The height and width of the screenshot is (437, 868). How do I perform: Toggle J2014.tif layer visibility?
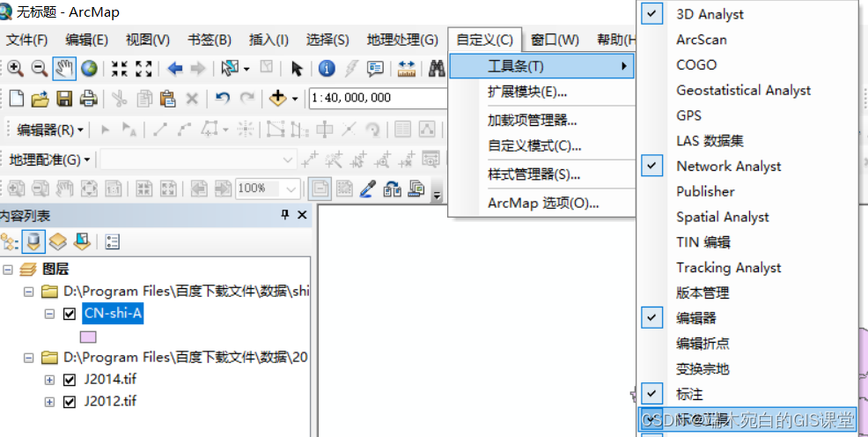click(70, 381)
